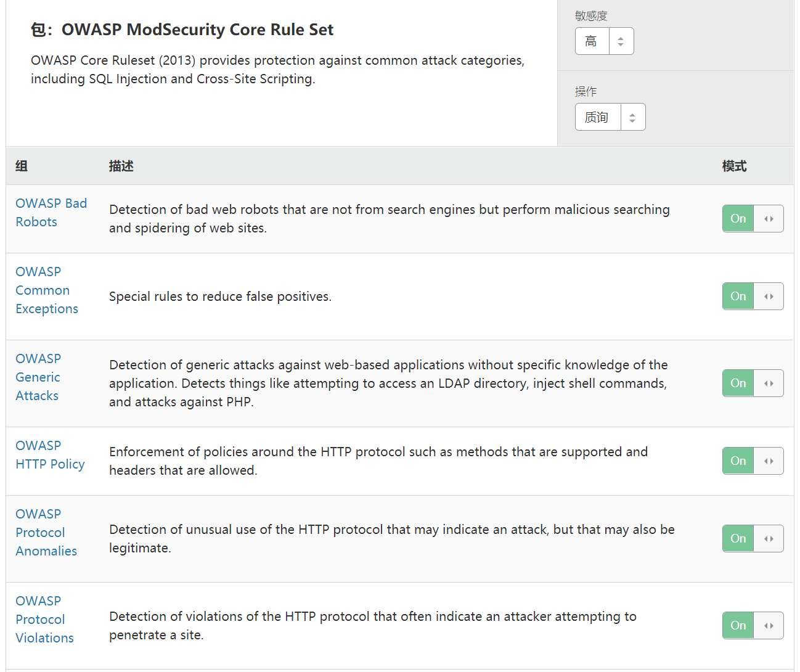Toggle OWASP Protocol Anomalies mode switch
Image resolution: width=800 pixels, height=672 pixels.
tap(753, 539)
